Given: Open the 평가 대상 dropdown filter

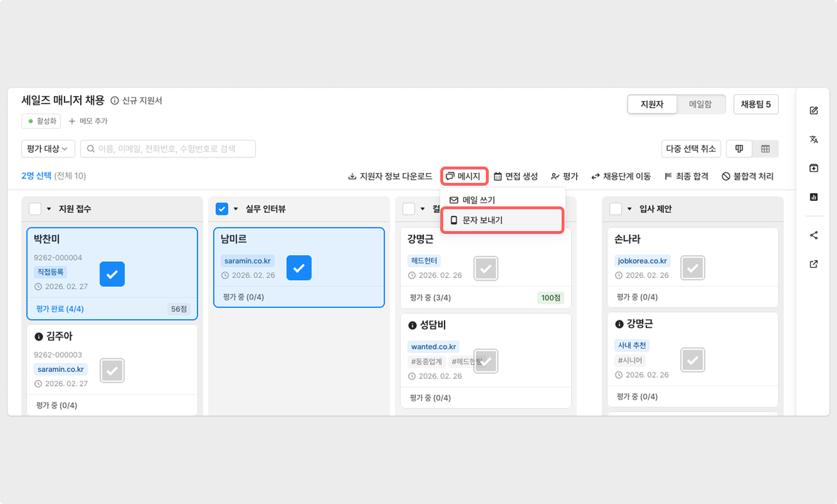Looking at the screenshot, I should pyautogui.click(x=48, y=149).
